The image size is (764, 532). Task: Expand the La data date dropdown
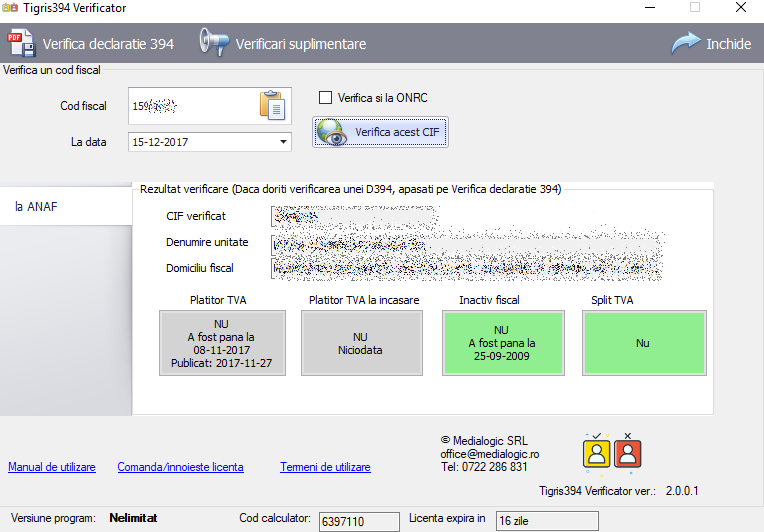[x=283, y=142]
